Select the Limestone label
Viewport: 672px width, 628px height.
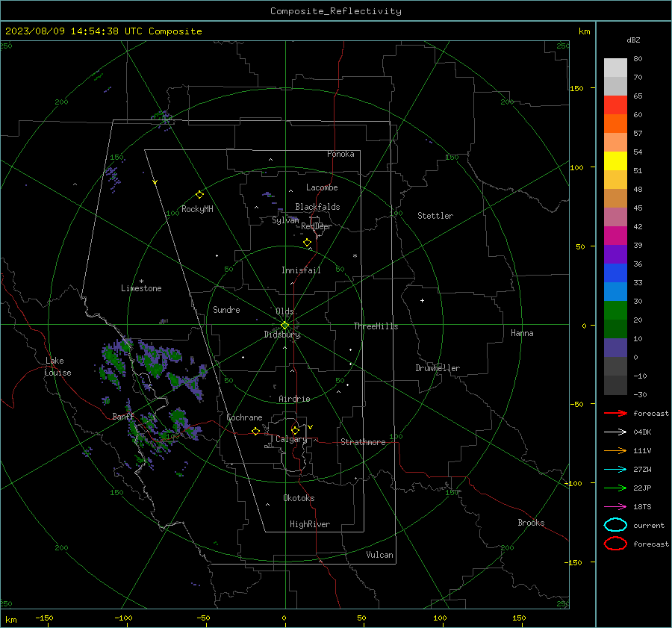pyautogui.click(x=141, y=288)
